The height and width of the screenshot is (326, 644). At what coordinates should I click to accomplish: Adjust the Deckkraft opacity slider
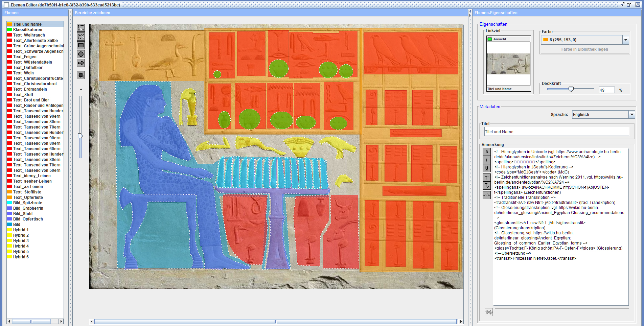coord(571,89)
